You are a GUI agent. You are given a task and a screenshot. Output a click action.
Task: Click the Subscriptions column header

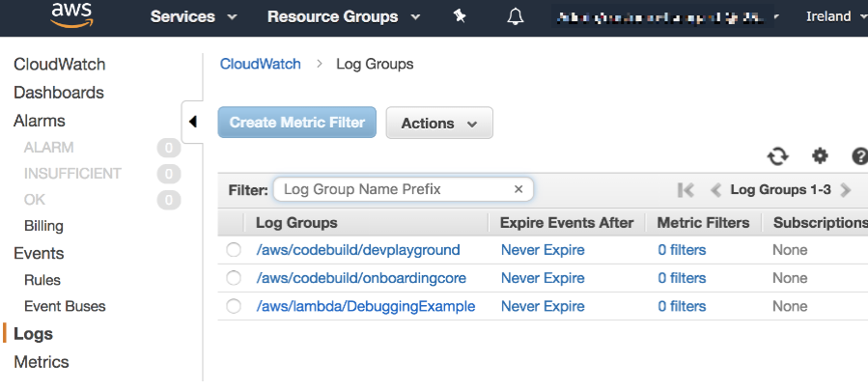pos(821,223)
